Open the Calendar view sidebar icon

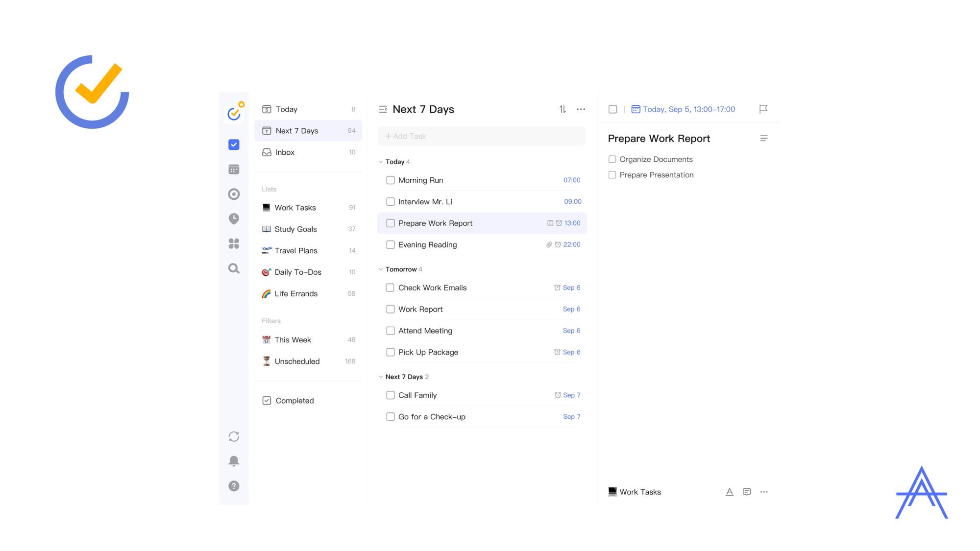coord(234,169)
